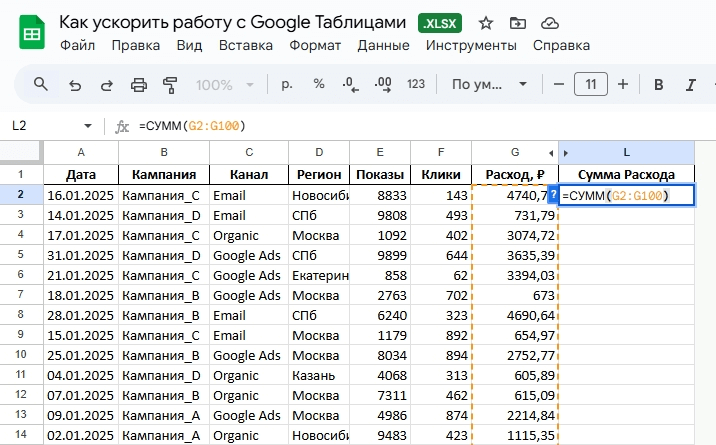Select column C header
The height and width of the screenshot is (445, 716).
[249, 152]
